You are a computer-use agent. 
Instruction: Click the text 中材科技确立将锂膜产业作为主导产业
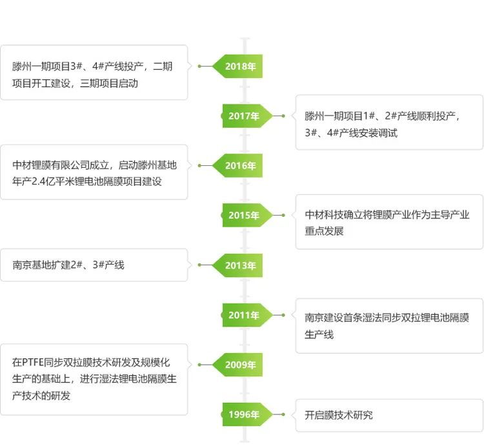pyautogui.click(x=387, y=215)
